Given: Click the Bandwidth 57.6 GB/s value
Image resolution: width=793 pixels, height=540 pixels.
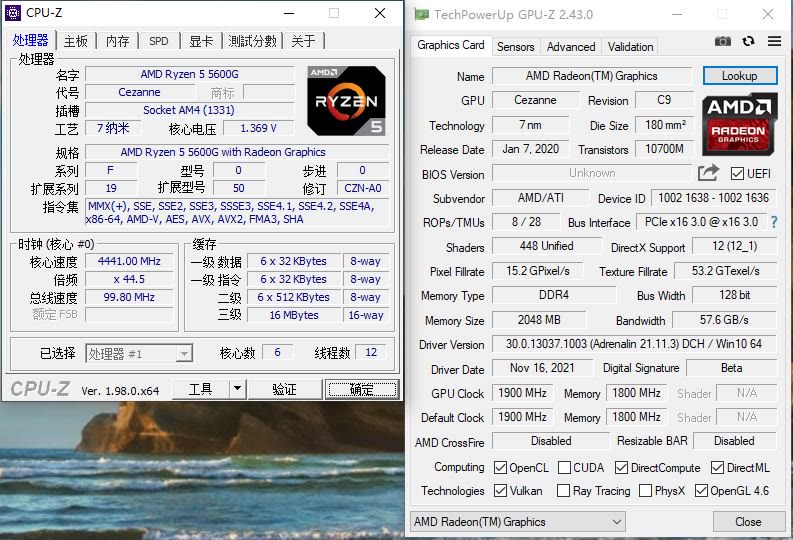Looking at the screenshot, I should (x=724, y=320).
